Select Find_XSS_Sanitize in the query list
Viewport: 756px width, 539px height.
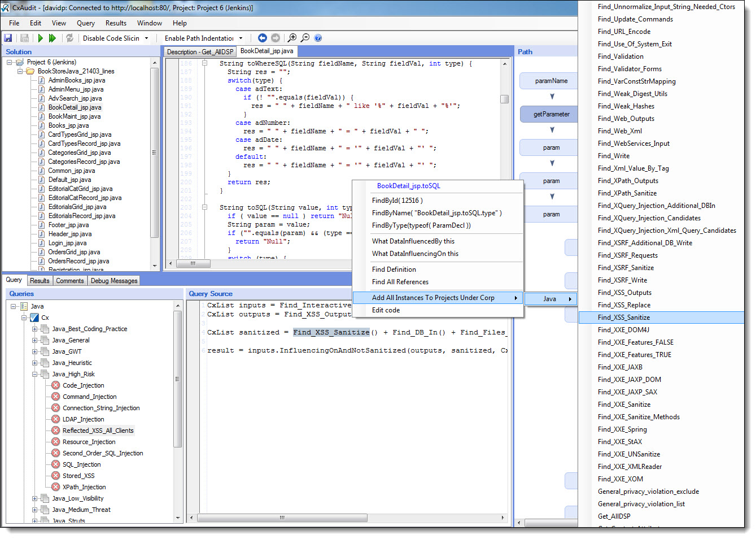(x=662, y=318)
